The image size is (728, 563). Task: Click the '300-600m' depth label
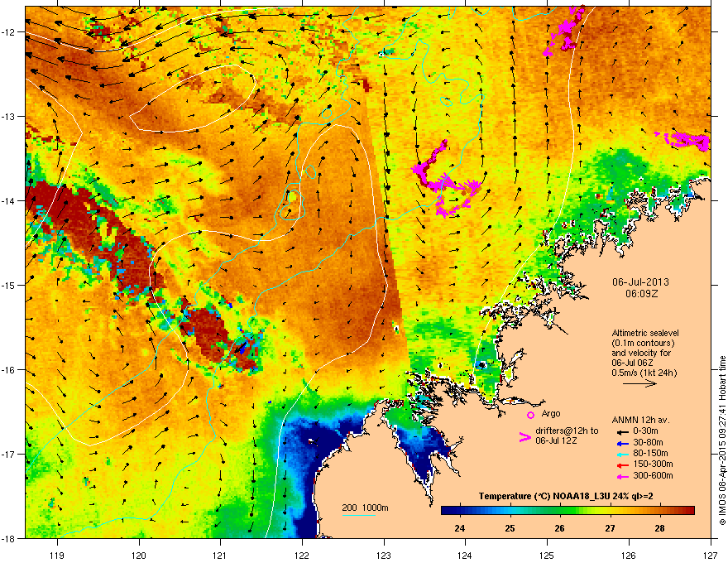pos(653,475)
